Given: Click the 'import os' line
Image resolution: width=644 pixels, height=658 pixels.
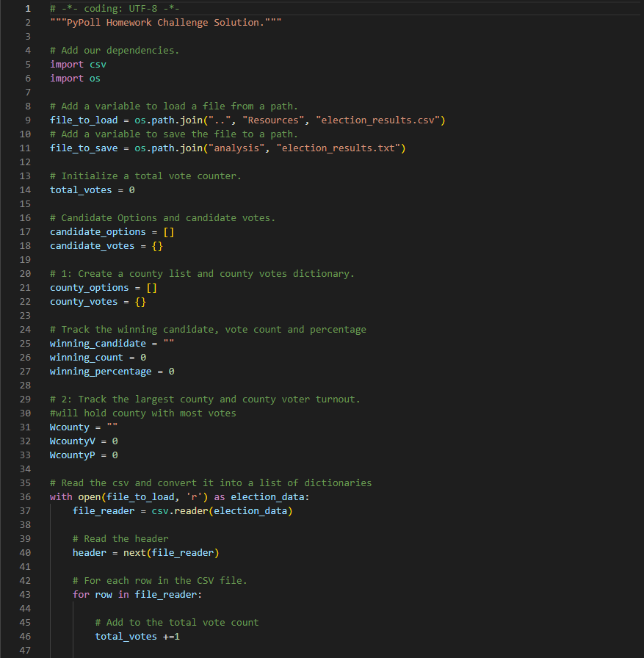Looking at the screenshot, I should tap(75, 79).
